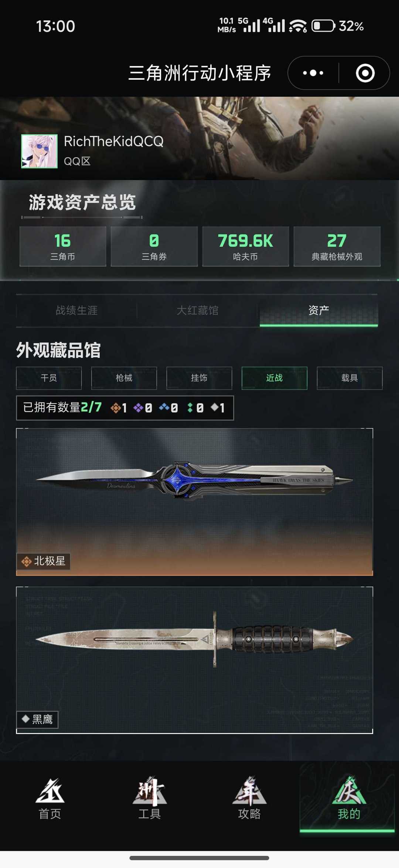The width and height of the screenshot is (399, 868).
Task: Switch to 大红藏馆 tab
Action: pos(197,311)
